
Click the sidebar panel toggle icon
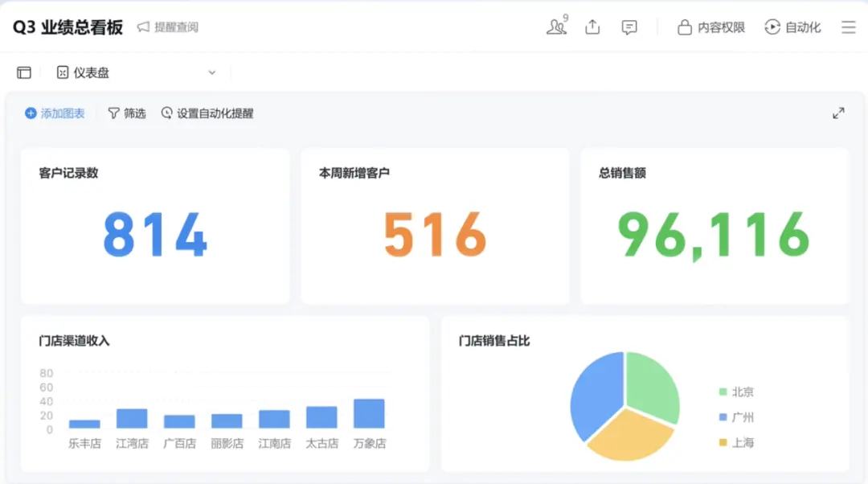[23, 72]
